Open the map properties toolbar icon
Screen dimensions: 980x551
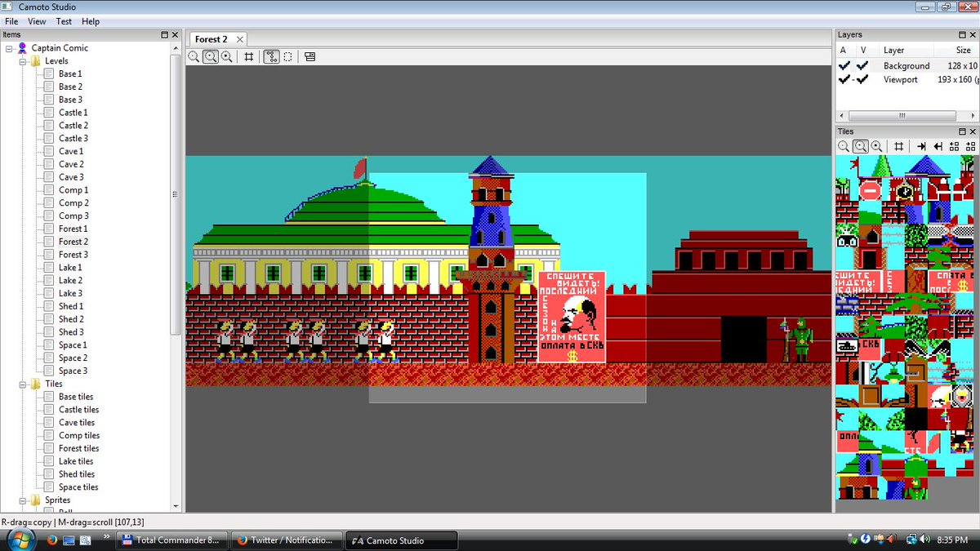[x=310, y=56]
